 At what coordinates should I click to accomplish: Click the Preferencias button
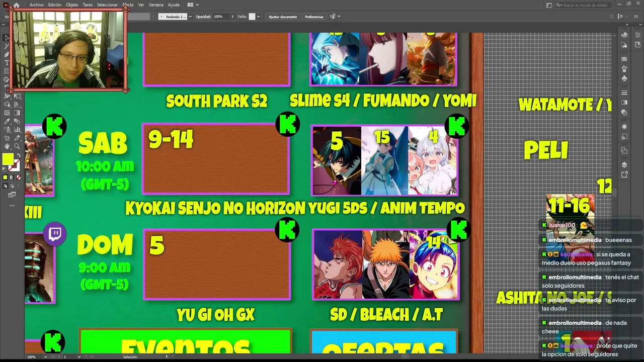click(x=314, y=17)
